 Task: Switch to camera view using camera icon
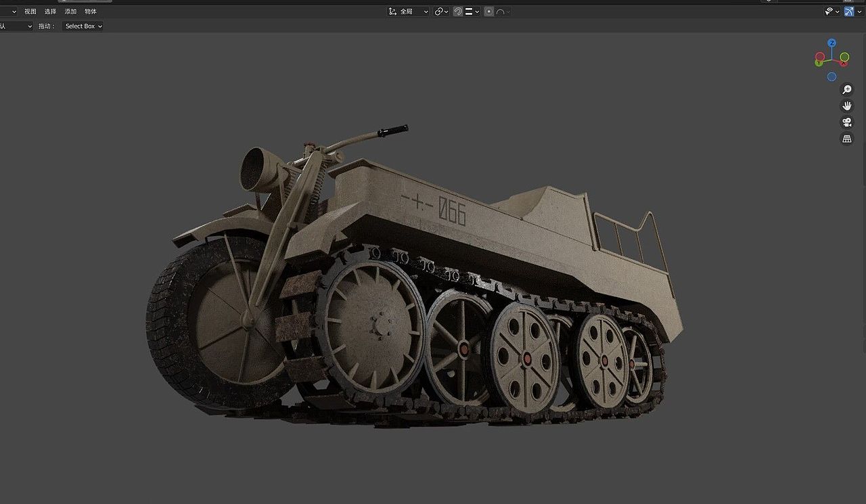(x=846, y=122)
